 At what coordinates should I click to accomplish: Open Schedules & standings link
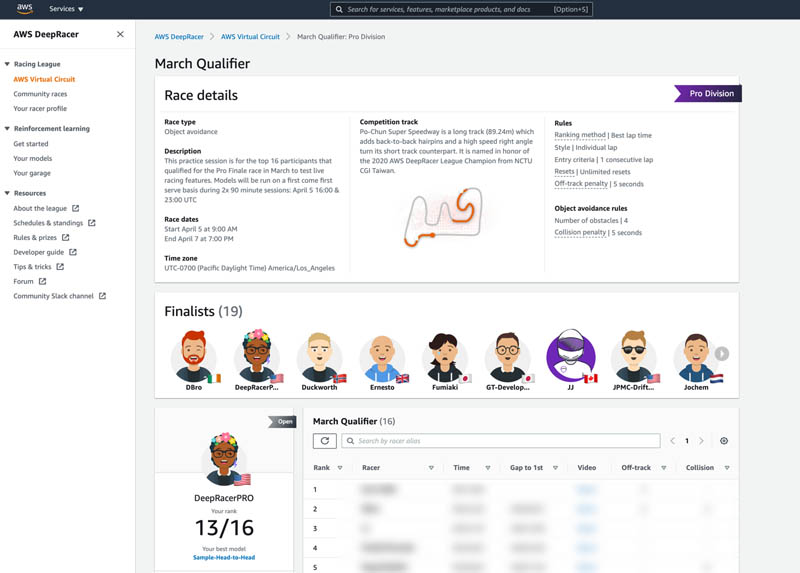tap(48, 223)
